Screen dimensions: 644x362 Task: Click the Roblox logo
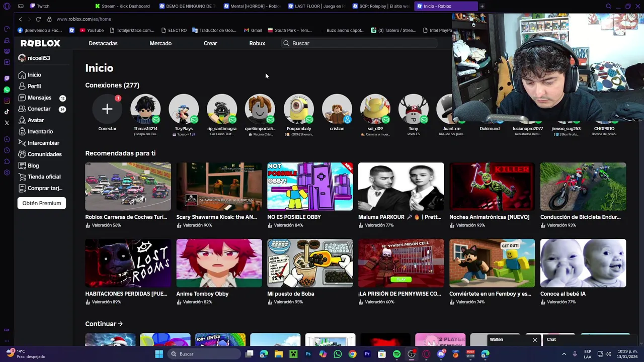[40, 43]
